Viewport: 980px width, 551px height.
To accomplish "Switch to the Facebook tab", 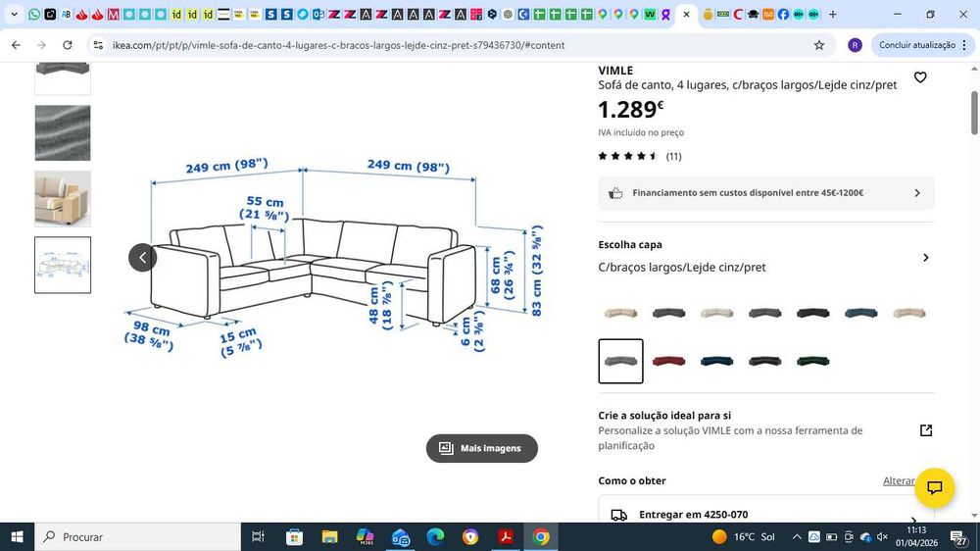I will (x=783, y=14).
